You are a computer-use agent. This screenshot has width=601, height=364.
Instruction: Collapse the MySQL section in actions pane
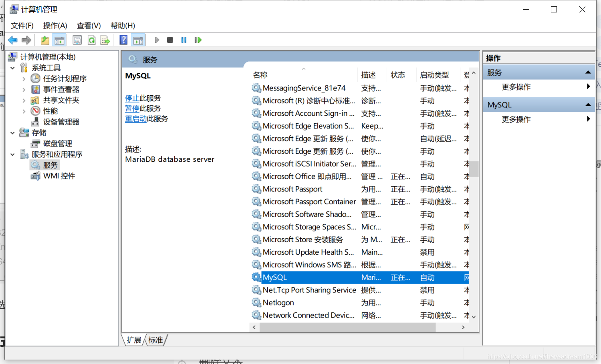pos(588,105)
